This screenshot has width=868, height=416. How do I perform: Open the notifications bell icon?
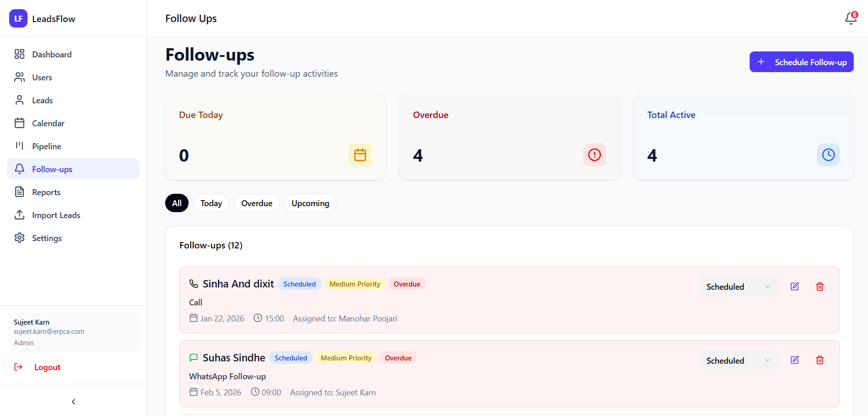pos(851,18)
